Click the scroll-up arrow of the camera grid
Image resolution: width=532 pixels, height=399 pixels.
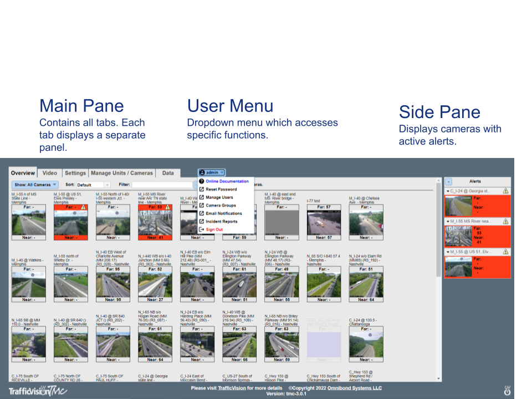coord(438,181)
